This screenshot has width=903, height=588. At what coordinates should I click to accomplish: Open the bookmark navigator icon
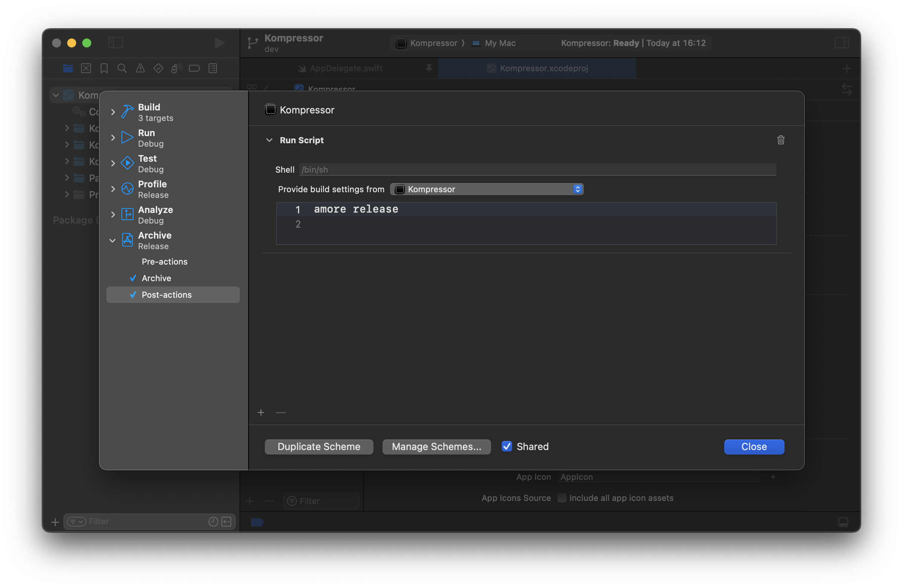coord(104,68)
